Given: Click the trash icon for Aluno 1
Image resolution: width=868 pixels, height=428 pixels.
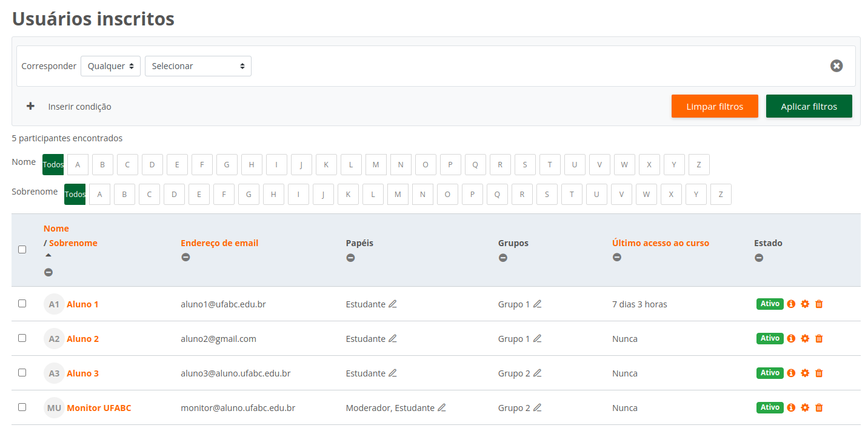Looking at the screenshot, I should tap(819, 304).
